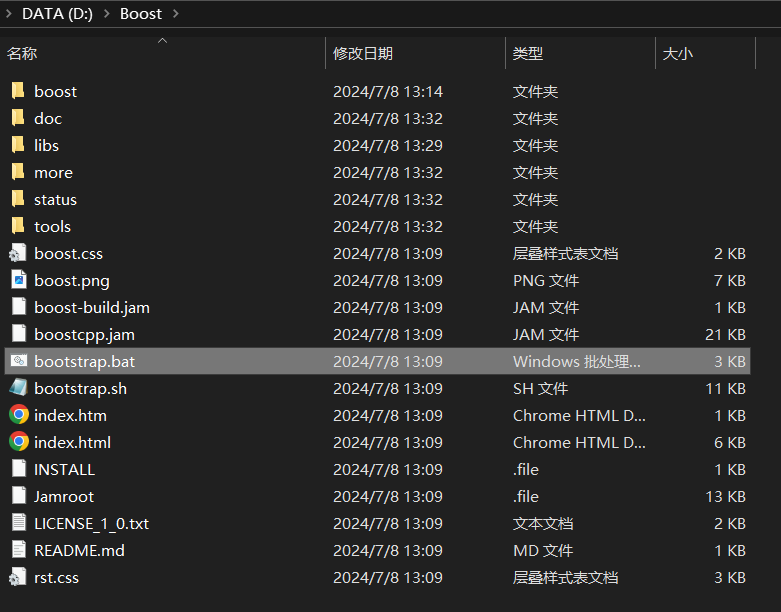Screen dimensions: 781x612
Task: Sort by the 修改日期 column header
Action: coord(363,53)
